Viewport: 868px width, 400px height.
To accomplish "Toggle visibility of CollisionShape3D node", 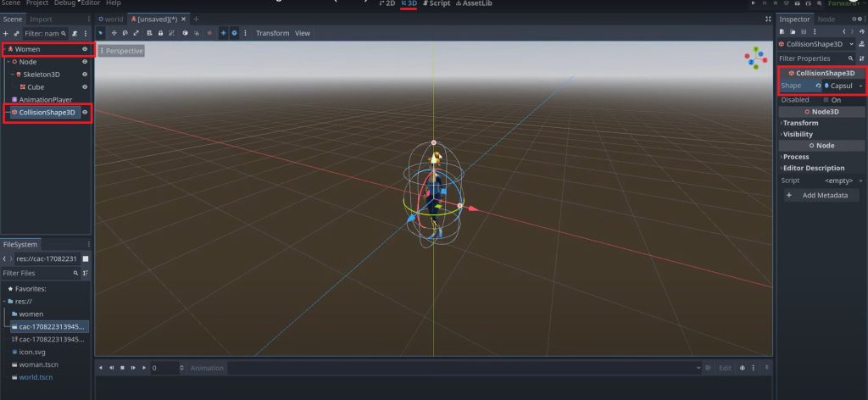I will 85,113.
